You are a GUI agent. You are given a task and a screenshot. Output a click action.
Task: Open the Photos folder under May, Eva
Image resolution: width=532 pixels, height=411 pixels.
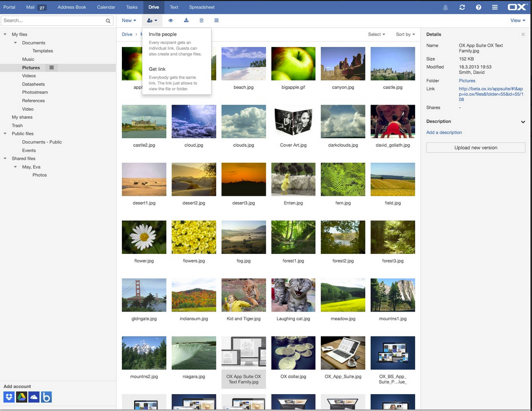[x=40, y=175]
